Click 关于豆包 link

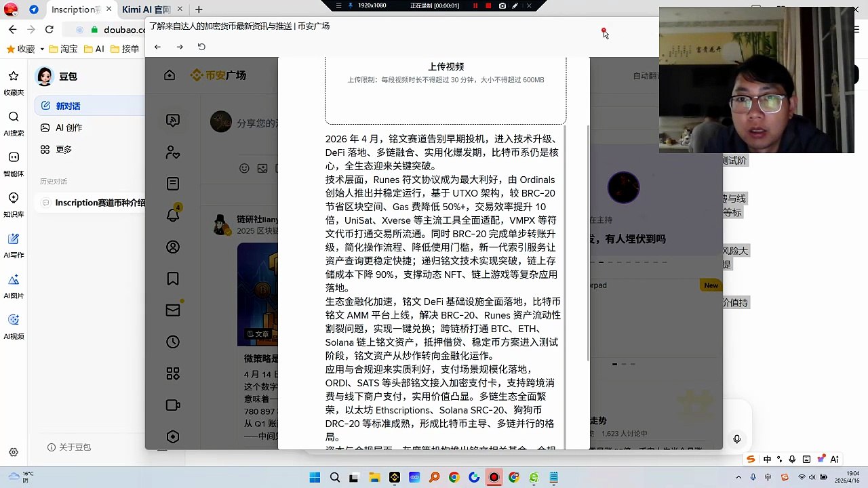pyautogui.click(x=69, y=447)
